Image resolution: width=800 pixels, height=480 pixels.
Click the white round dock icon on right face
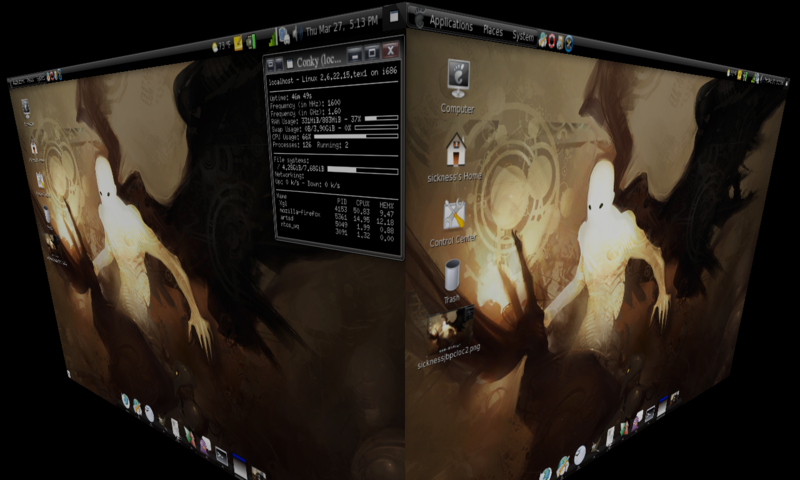point(580,454)
